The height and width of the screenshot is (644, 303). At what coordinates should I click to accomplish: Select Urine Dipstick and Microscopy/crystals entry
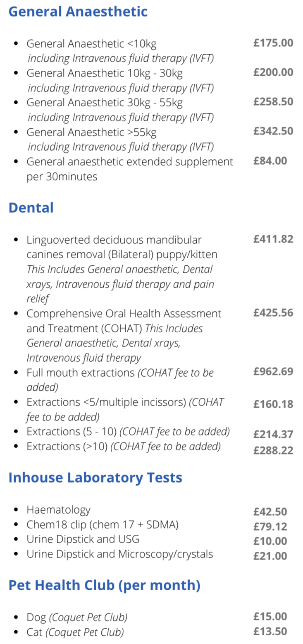click(120, 554)
